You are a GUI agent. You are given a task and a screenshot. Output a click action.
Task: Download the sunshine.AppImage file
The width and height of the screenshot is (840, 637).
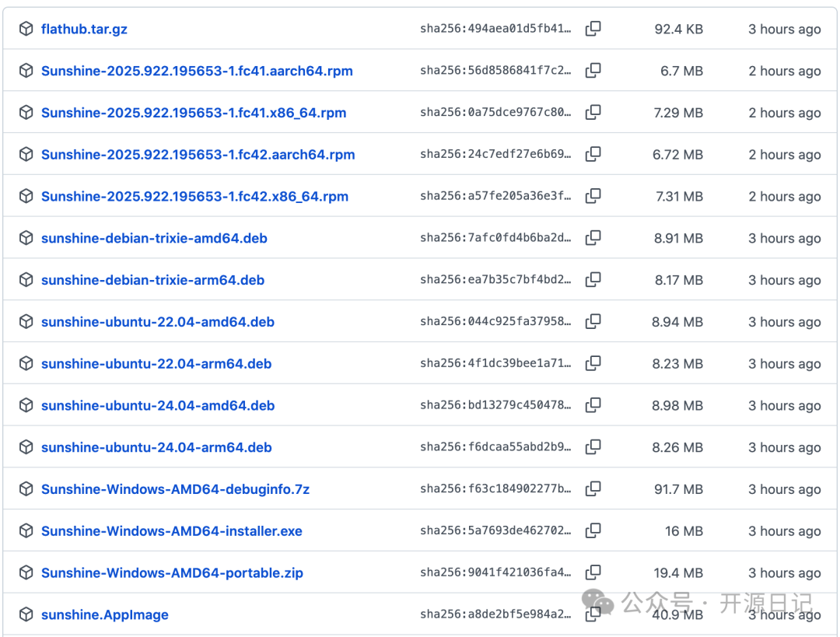click(x=104, y=614)
